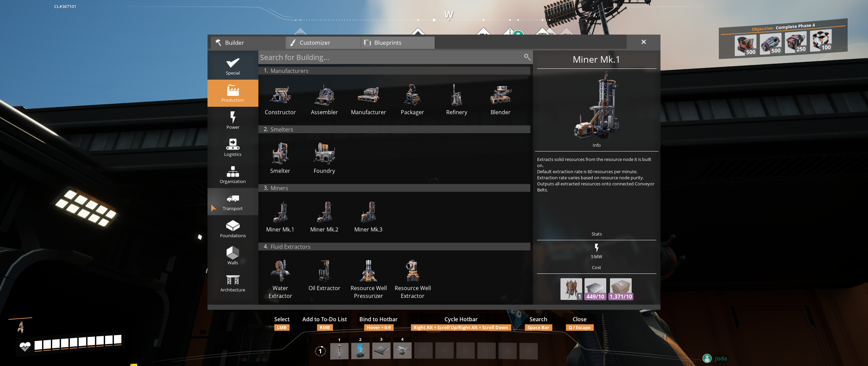The width and height of the screenshot is (868, 366).
Task: Select the Foundry building
Action: pos(324,158)
